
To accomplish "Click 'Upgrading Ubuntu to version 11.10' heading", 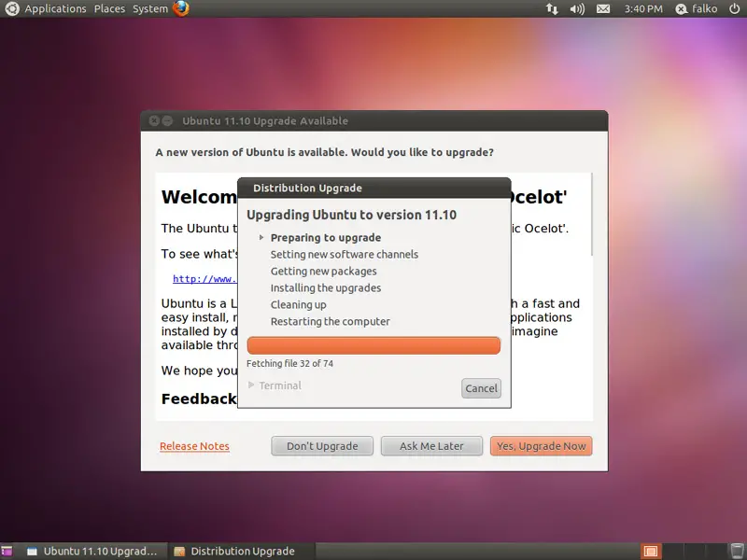I will click(352, 215).
